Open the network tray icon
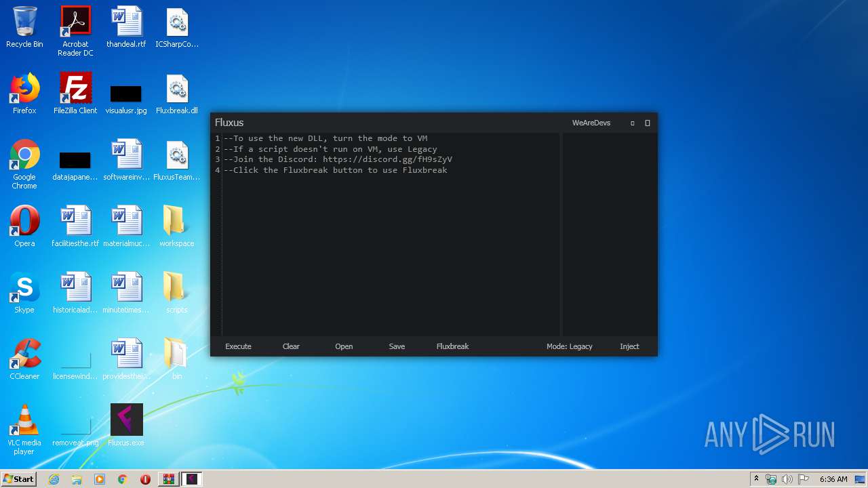Viewport: 868px width, 488px height. click(x=771, y=479)
